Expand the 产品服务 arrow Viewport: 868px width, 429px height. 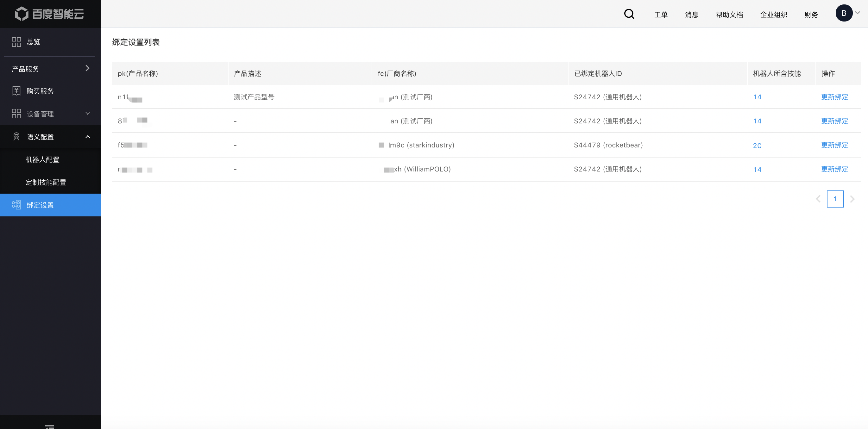(88, 68)
